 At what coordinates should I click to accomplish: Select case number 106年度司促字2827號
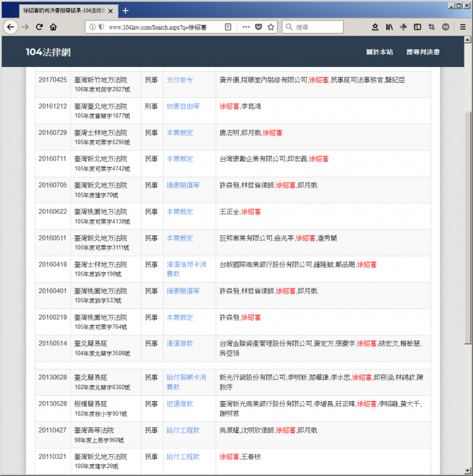[x=102, y=89]
